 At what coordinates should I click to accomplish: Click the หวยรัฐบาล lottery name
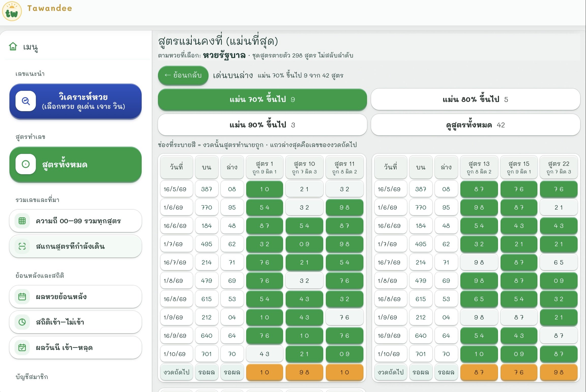pos(224,55)
